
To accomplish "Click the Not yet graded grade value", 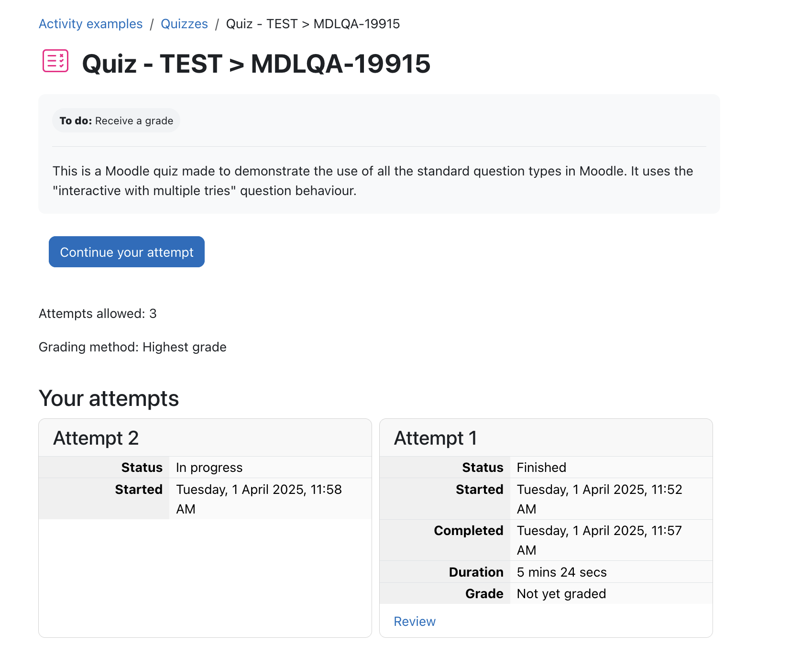I will pos(561,594).
